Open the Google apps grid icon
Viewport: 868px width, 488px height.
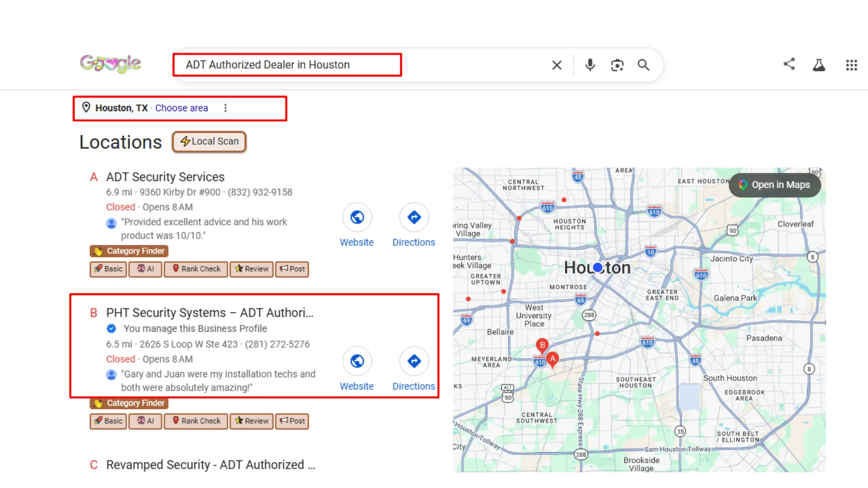[x=851, y=65]
